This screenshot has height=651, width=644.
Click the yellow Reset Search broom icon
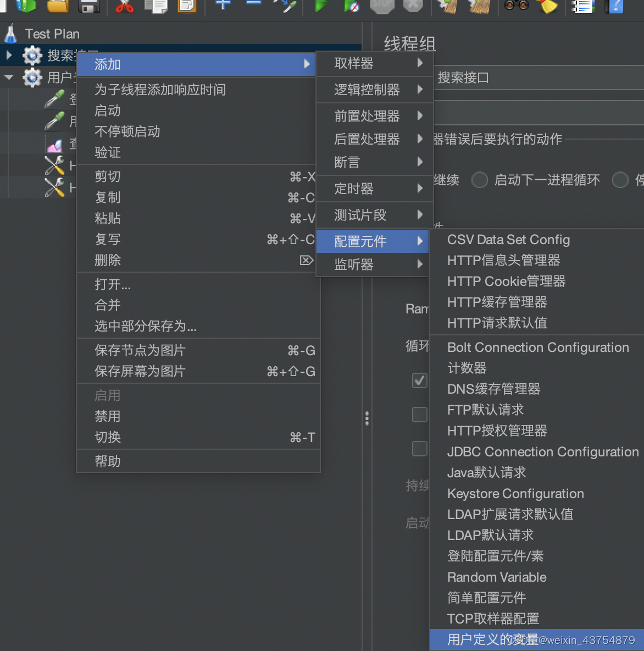tap(548, 6)
